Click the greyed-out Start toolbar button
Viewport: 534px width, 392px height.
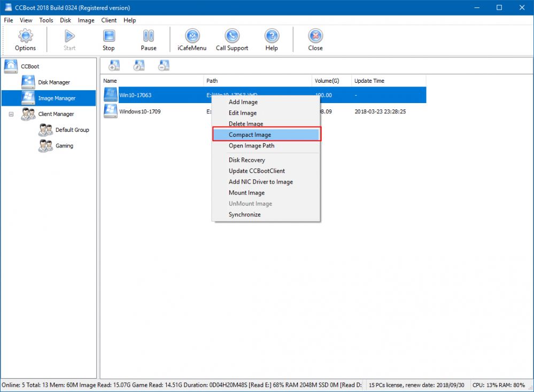click(x=69, y=40)
